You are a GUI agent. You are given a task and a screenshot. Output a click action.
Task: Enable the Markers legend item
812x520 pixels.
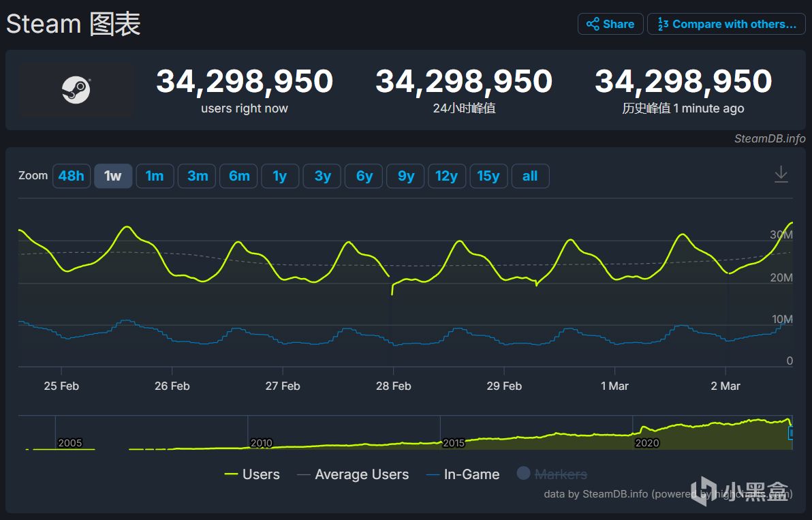coord(552,474)
